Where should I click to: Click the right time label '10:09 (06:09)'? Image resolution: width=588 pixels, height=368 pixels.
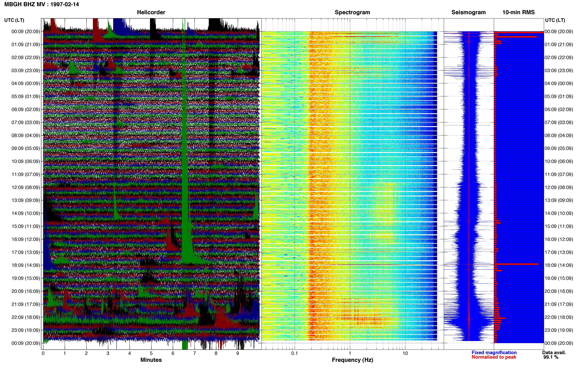tap(559, 161)
